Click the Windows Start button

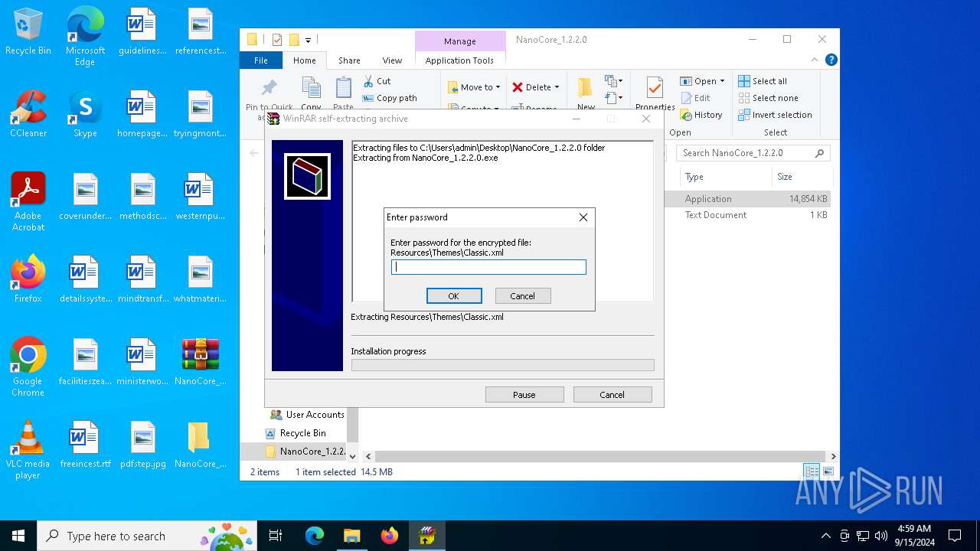pyautogui.click(x=18, y=536)
